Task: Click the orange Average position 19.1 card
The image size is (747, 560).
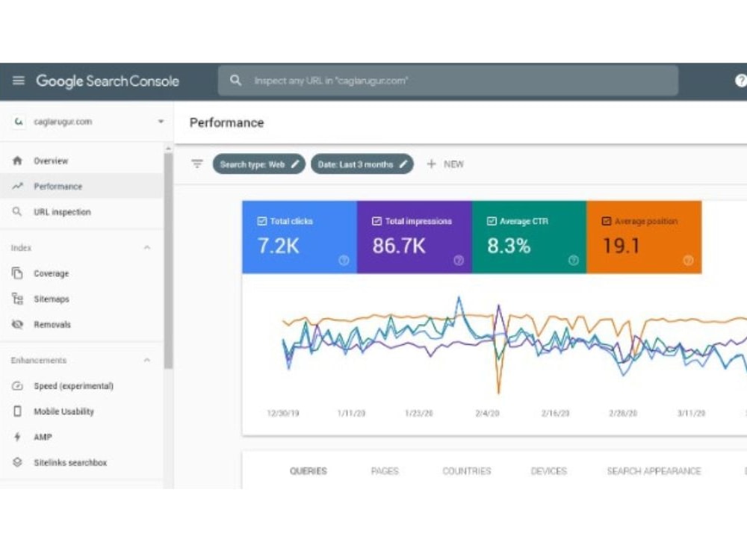Action: pyautogui.click(x=644, y=237)
